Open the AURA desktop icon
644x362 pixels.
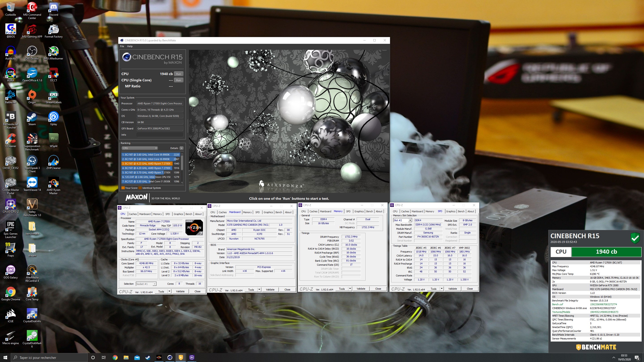[11, 75]
